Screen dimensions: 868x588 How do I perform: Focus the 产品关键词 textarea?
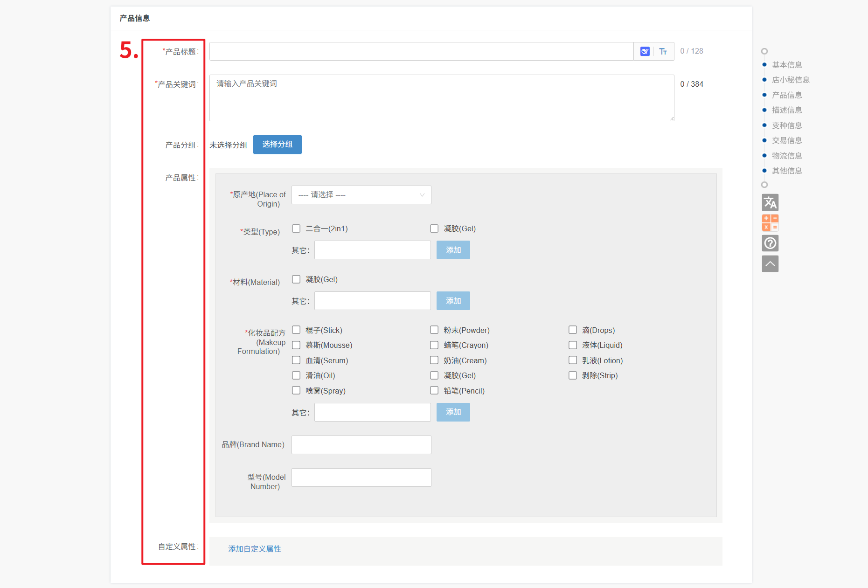442,98
